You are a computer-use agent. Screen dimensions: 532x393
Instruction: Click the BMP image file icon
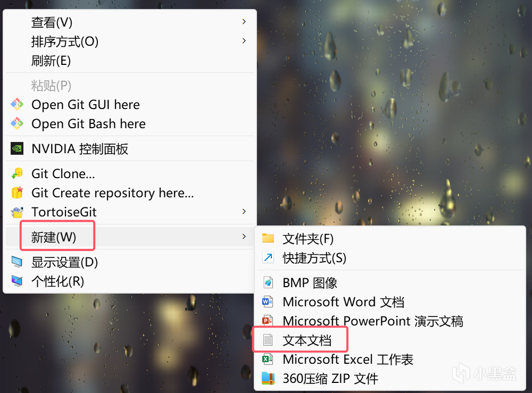coord(268,282)
